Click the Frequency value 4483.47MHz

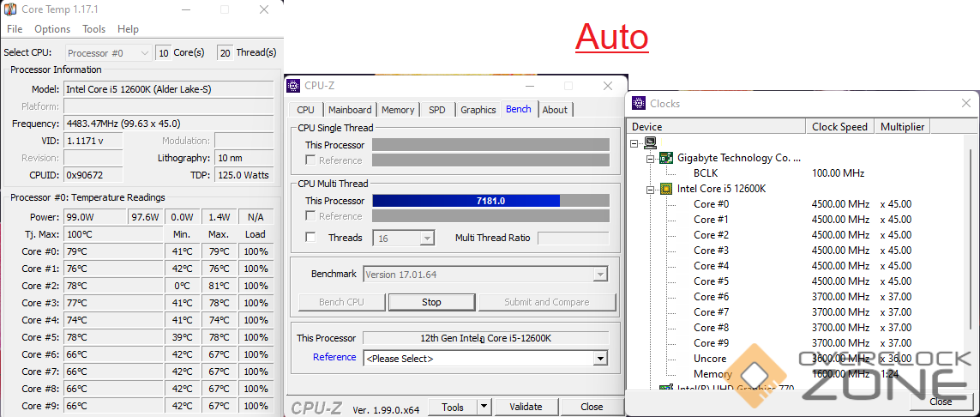point(168,124)
